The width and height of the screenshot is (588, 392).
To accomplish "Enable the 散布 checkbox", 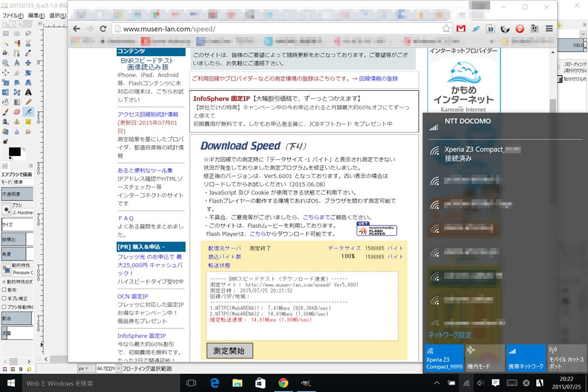I will pyautogui.click(x=4, y=290).
